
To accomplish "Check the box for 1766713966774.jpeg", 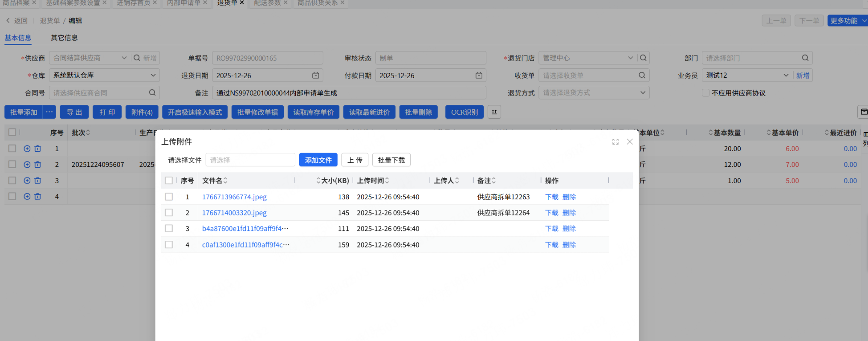I will (169, 197).
